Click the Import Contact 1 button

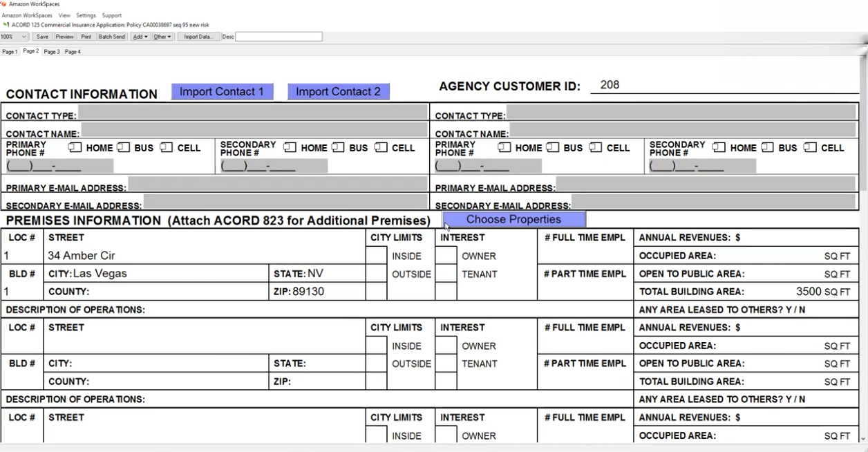click(x=222, y=92)
